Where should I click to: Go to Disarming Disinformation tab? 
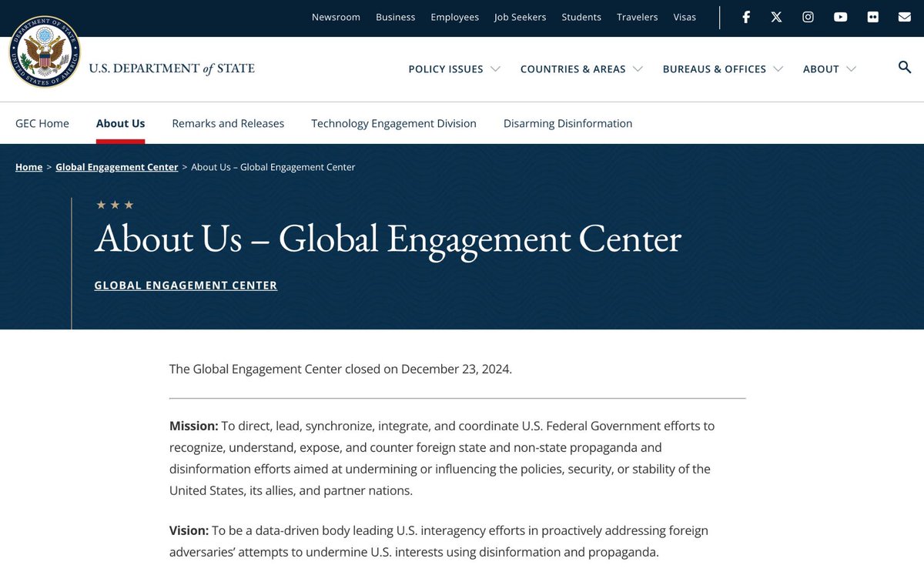point(567,123)
